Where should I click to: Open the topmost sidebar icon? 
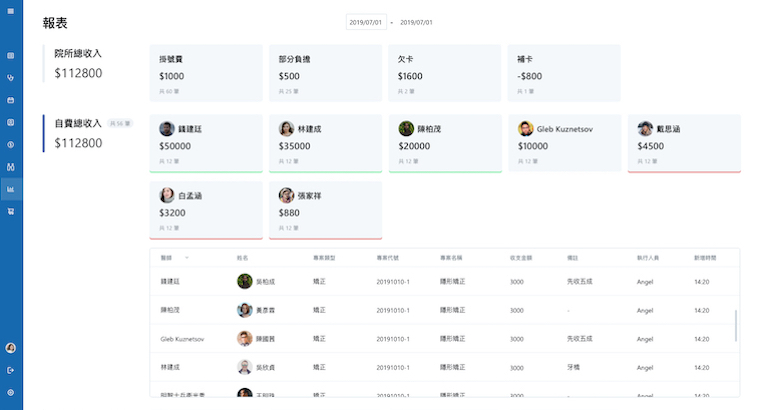click(x=11, y=55)
